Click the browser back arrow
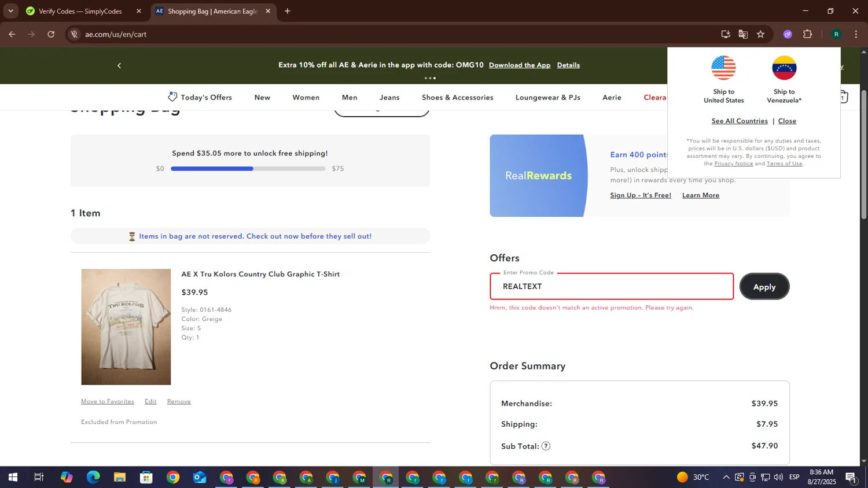Viewport: 868px width, 488px height. point(12,34)
